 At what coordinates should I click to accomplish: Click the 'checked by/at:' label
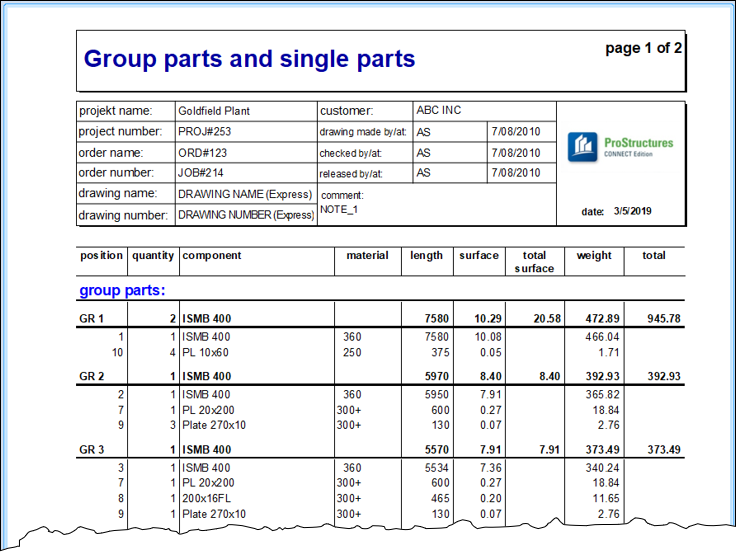(x=351, y=153)
